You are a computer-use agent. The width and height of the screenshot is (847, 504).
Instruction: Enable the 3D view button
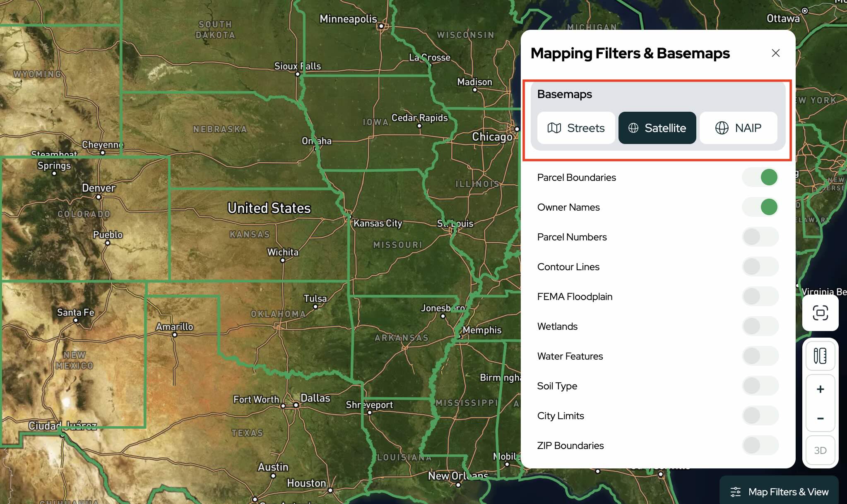point(820,450)
